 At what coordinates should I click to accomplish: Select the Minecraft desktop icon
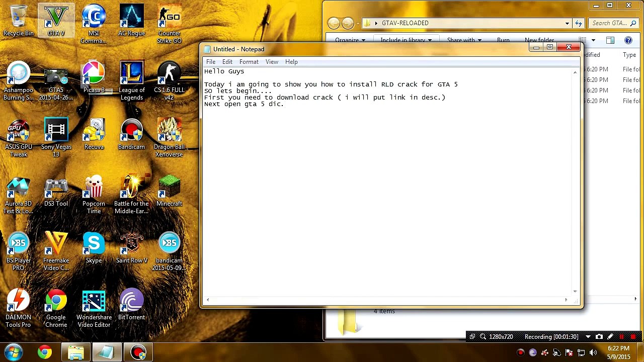pyautogui.click(x=169, y=192)
